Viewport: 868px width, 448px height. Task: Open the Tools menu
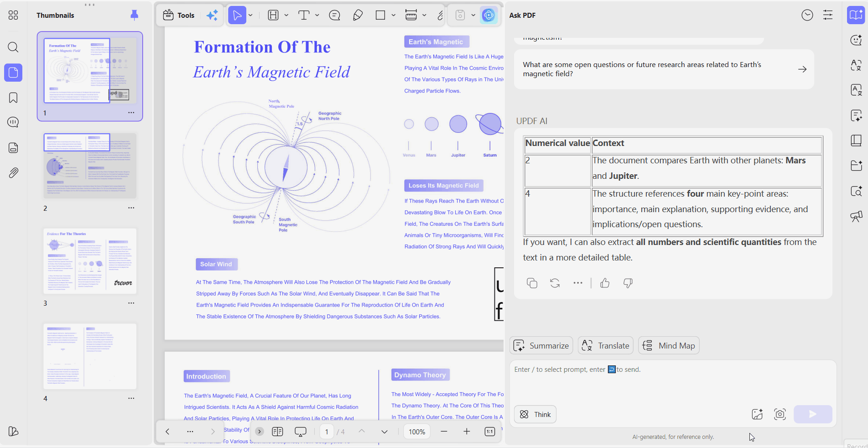point(179,16)
